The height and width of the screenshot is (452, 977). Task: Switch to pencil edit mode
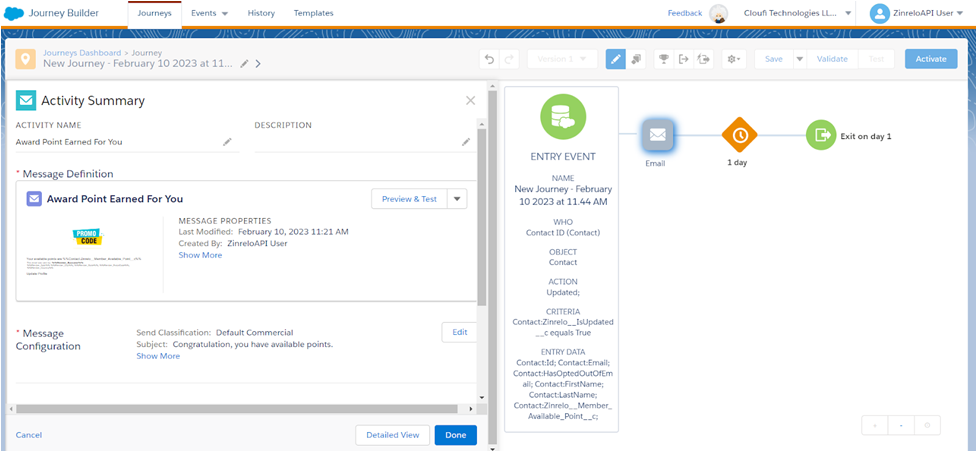click(616, 59)
